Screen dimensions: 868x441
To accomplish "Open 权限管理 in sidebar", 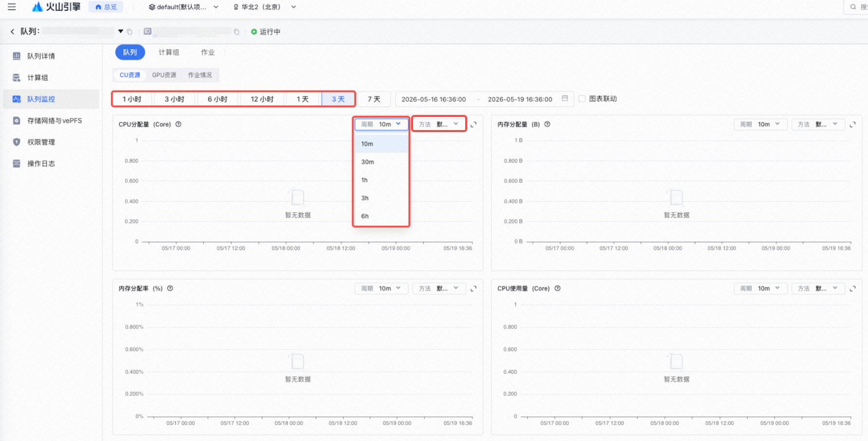I will point(51,142).
